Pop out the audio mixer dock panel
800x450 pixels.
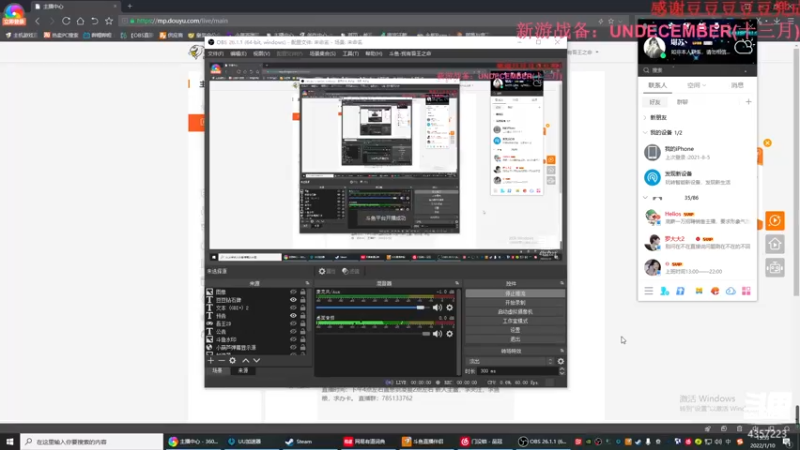457,283
